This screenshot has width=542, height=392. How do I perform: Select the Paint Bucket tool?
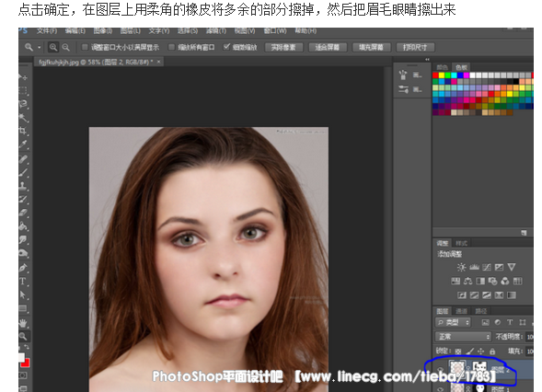(x=23, y=226)
